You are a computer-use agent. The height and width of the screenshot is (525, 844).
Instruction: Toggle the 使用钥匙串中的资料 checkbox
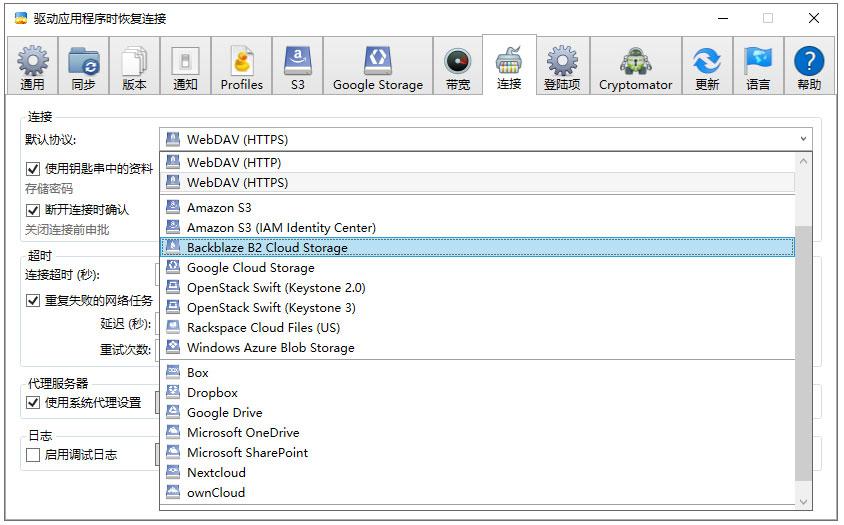[33, 169]
